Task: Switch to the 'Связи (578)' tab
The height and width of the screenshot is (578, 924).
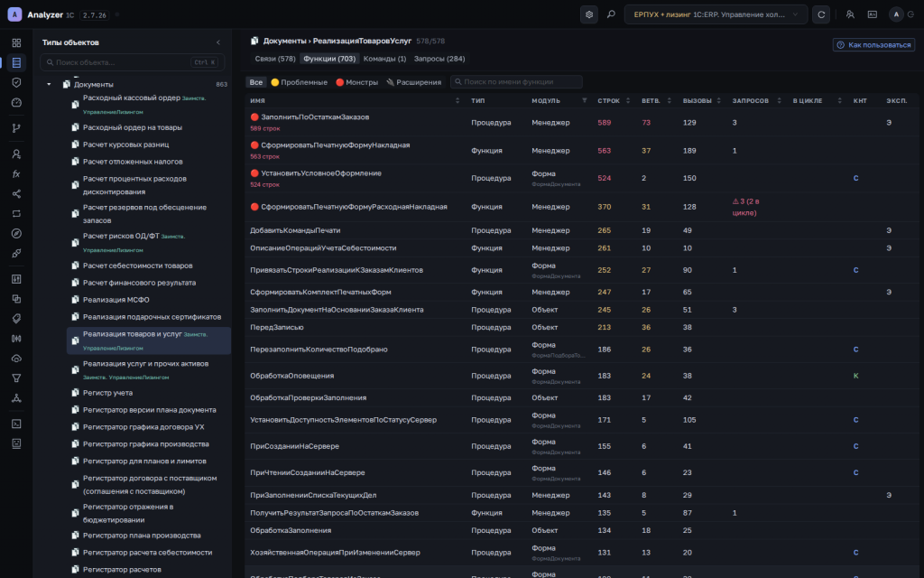Action: (x=275, y=59)
